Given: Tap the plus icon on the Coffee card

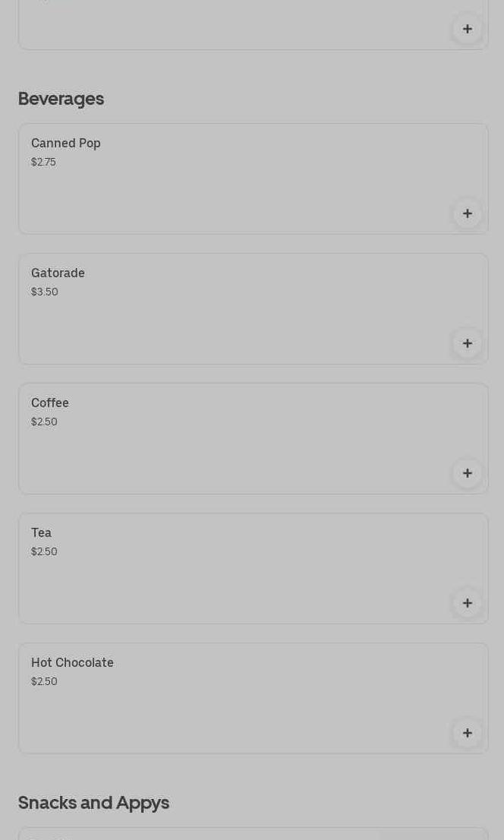Looking at the screenshot, I should 468,473.
